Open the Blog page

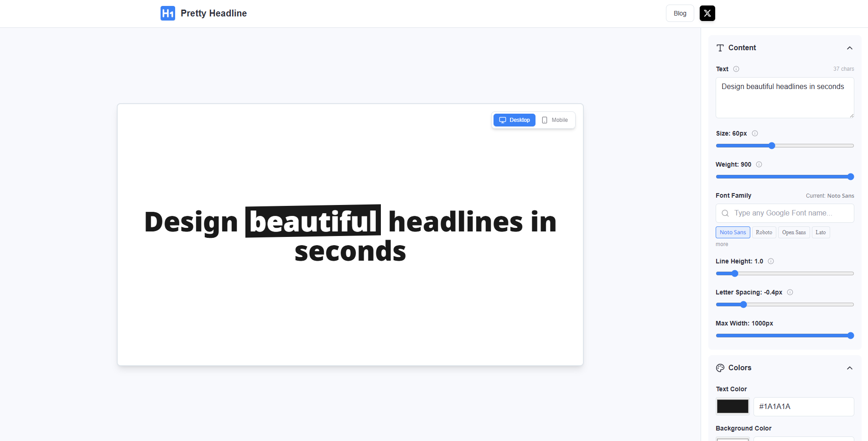pyautogui.click(x=679, y=13)
